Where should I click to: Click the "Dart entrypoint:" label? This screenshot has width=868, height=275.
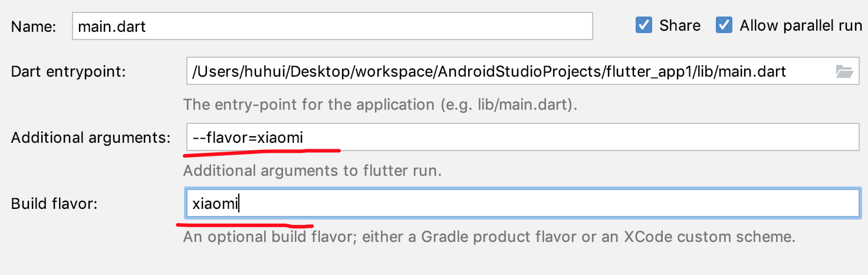[68, 72]
